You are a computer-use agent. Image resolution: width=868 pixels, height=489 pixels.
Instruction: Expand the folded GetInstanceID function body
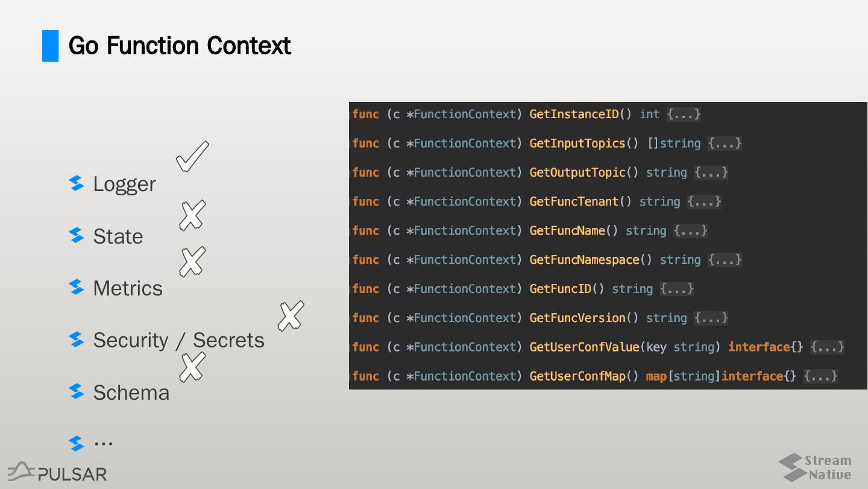[684, 114]
